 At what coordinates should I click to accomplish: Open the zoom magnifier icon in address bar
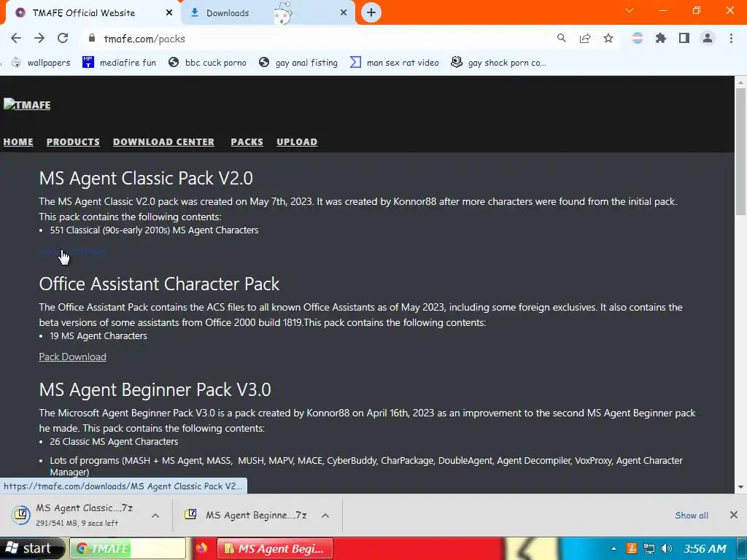pyautogui.click(x=561, y=38)
